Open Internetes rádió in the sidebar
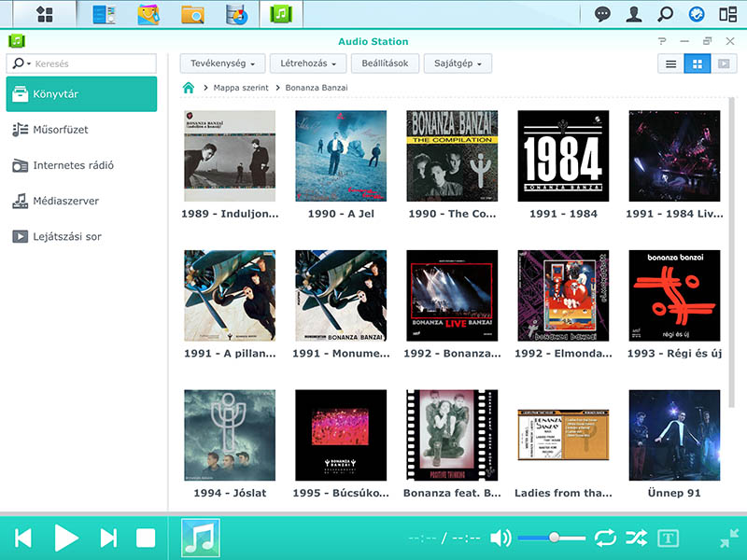 73,165
